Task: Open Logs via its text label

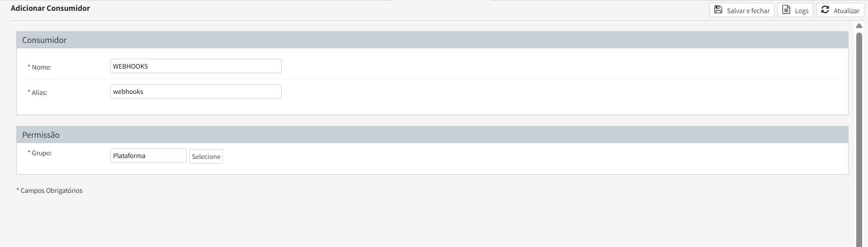Action: coord(802,11)
